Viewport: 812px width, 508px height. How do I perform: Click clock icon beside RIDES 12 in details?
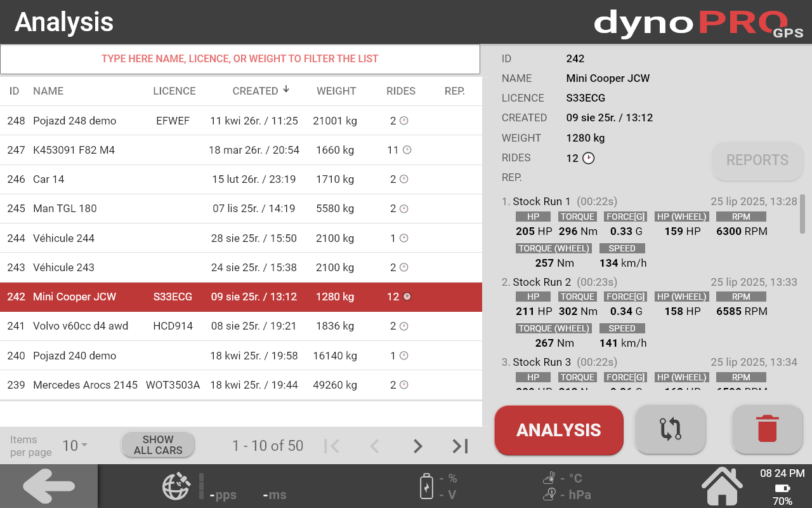coord(589,158)
